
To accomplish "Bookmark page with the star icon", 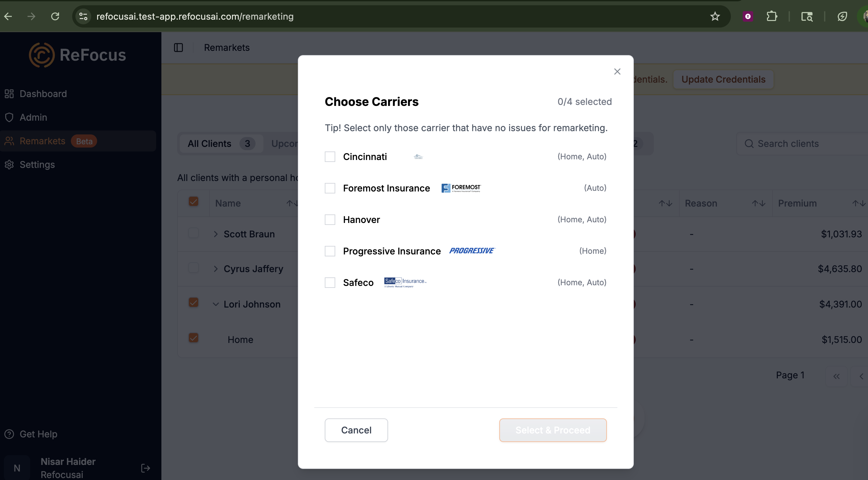I will click(x=715, y=16).
